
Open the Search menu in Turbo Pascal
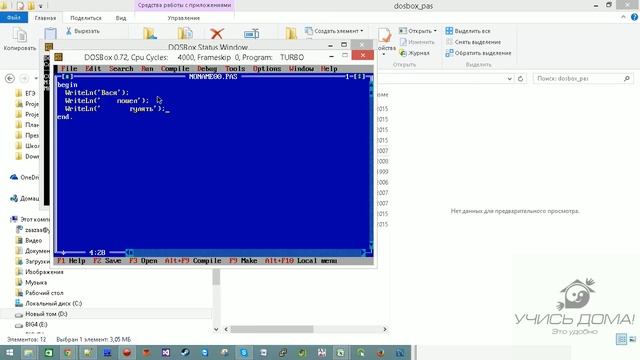coord(121,69)
